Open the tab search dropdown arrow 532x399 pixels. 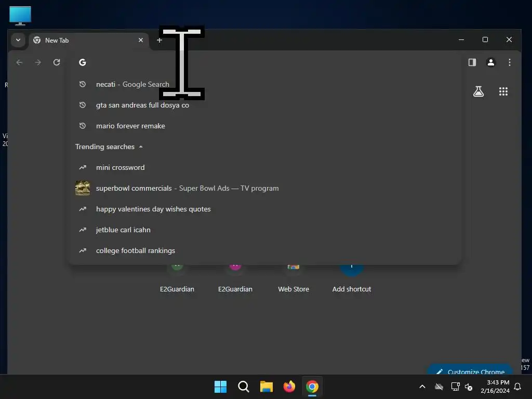tap(18, 40)
